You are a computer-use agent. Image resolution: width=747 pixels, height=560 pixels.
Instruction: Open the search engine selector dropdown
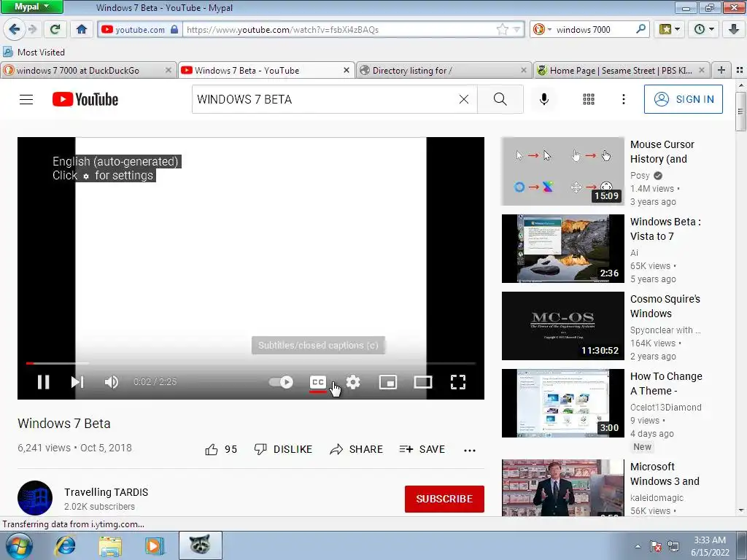tap(542, 29)
